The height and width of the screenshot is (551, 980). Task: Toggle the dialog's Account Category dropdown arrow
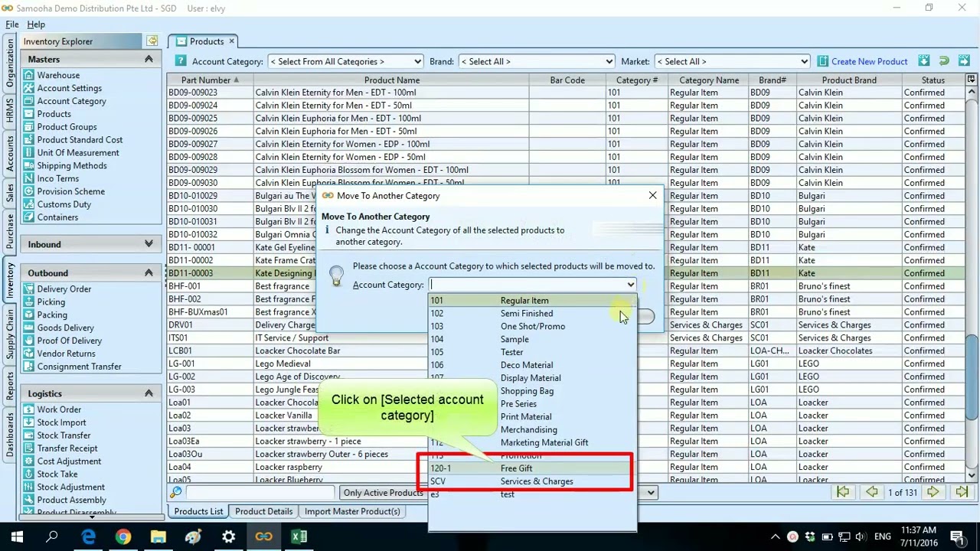pos(630,285)
